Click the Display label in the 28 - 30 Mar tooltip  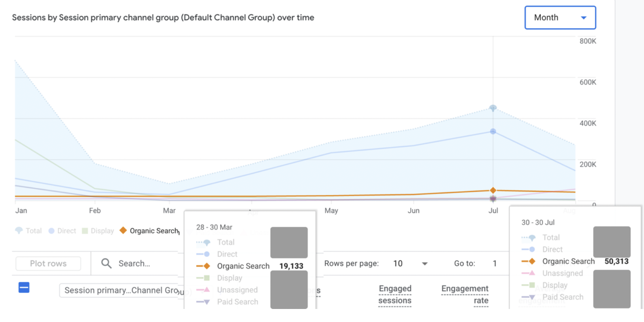[230, 278]
